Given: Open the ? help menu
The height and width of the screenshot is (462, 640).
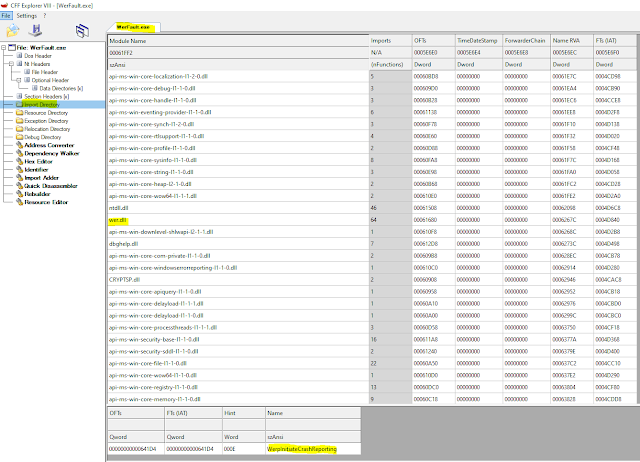Looking at the screenshot, I should (x=44, y=16).
